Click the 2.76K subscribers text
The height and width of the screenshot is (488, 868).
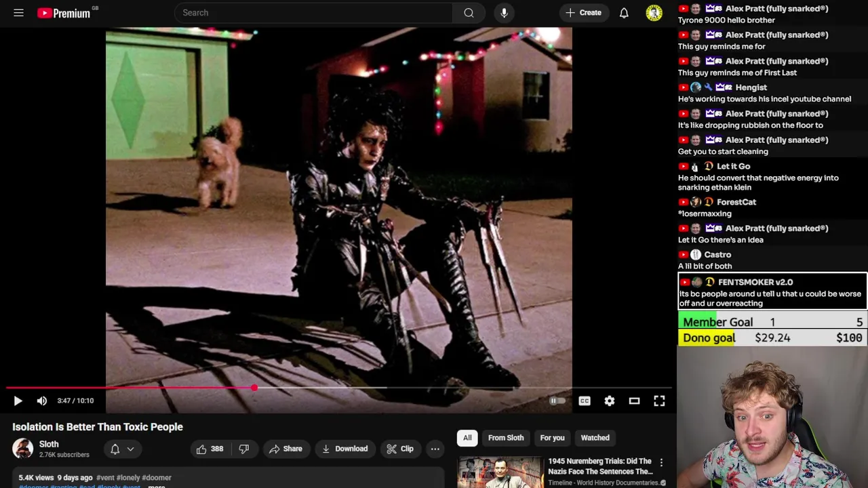(x=64, y=455)
